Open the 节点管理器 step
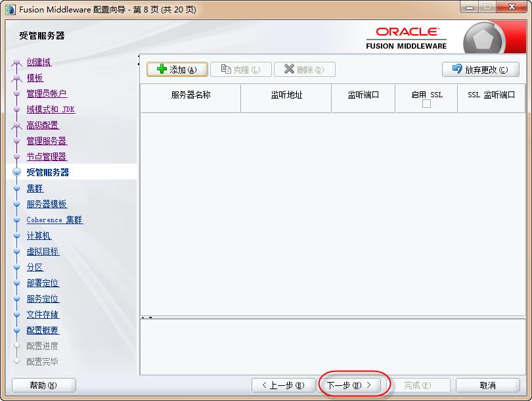Screen dimensions: 532x401 (x=47, y=156)
